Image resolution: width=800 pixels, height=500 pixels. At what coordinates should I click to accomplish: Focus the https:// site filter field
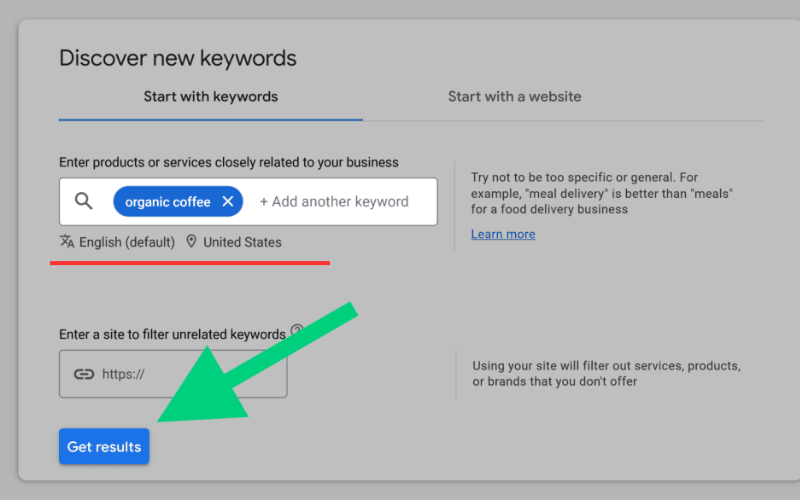(190, 374)
